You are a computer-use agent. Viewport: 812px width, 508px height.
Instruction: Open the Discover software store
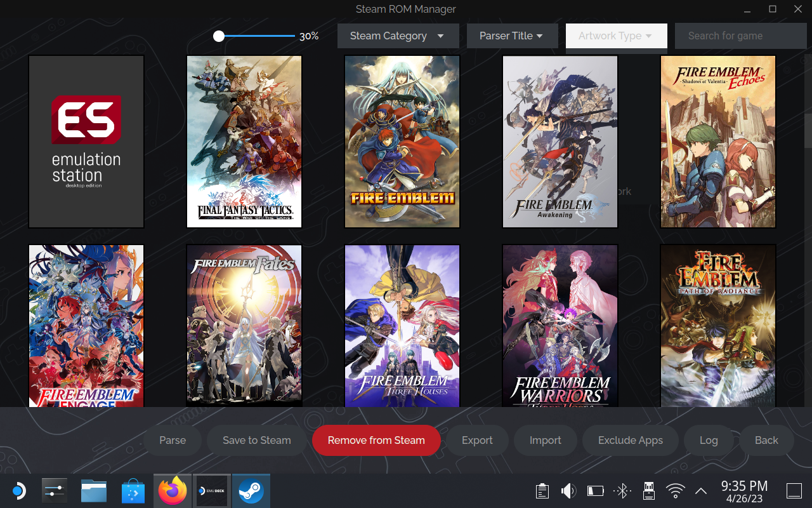click(x=133, y=490)
